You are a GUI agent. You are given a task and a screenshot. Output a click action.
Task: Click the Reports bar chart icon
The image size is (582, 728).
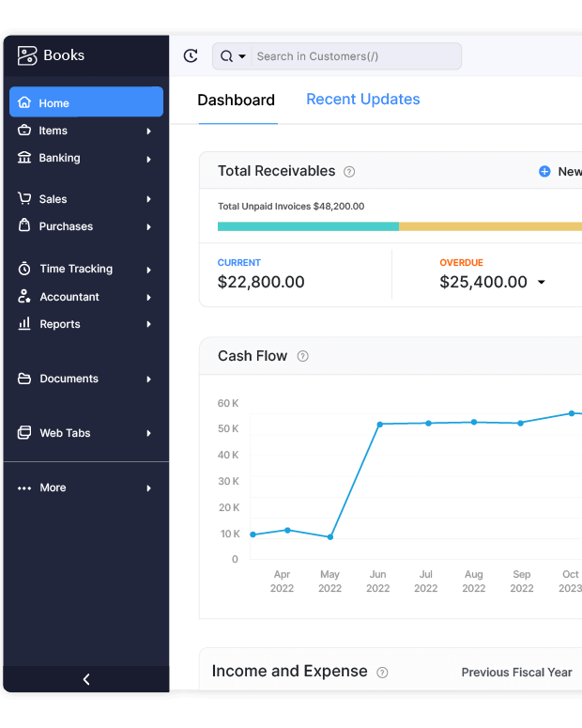24,324
